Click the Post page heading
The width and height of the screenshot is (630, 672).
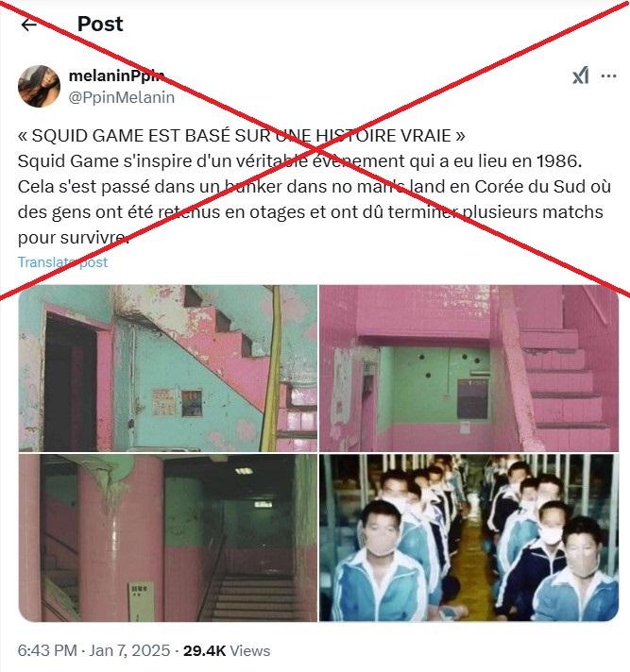[x=100, y=24]
